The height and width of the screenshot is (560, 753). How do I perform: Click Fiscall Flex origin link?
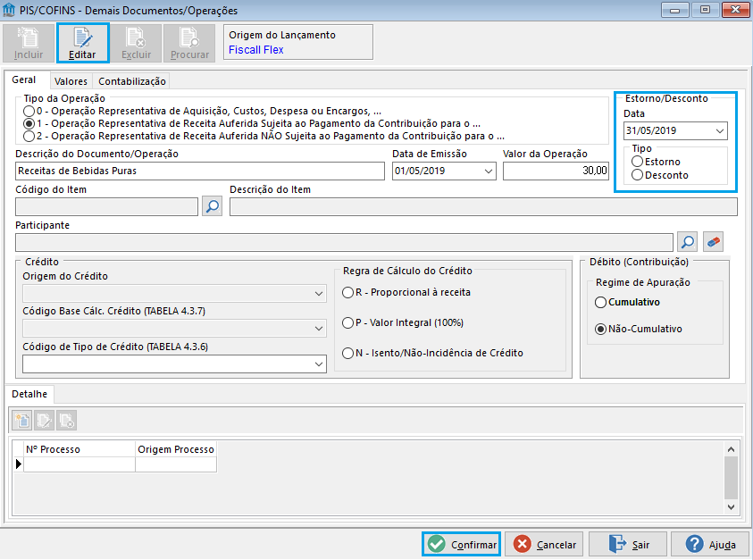(x=256, y=50)
